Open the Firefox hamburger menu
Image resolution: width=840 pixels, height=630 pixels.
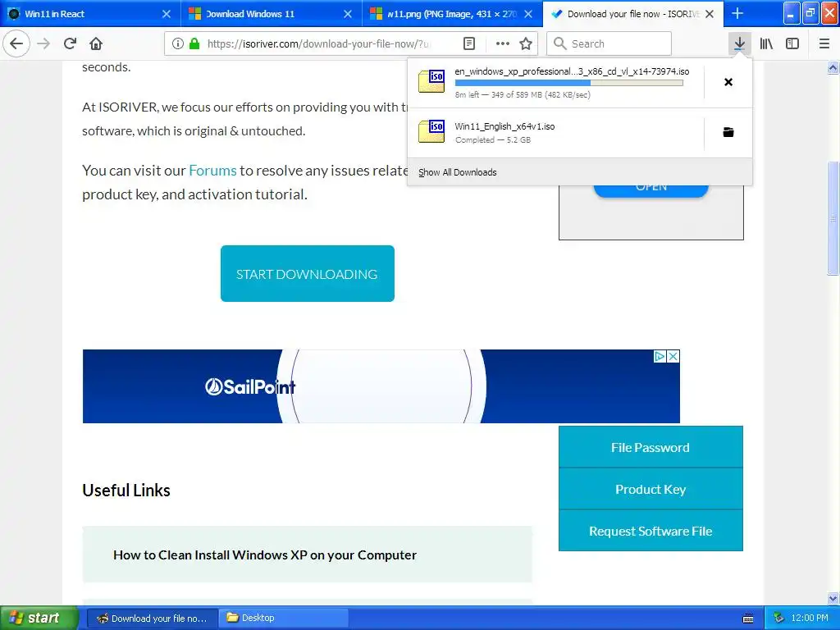(x=824, y=44)
